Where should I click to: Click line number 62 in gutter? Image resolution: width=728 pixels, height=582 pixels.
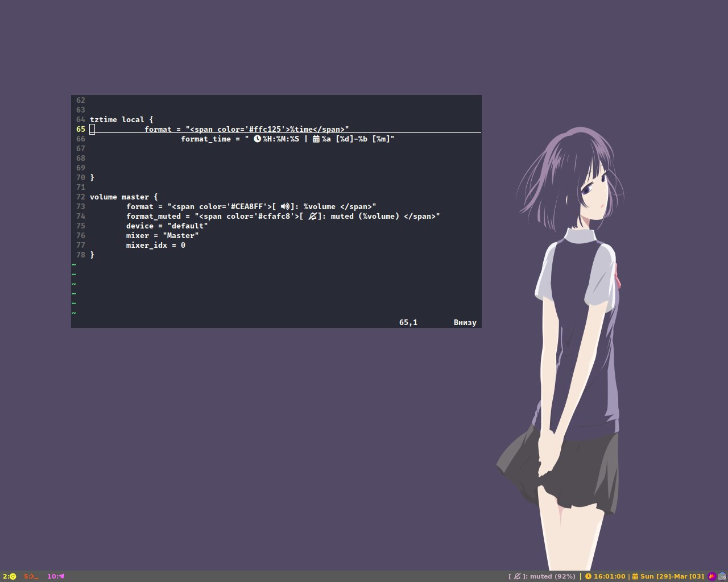point(81,101)
